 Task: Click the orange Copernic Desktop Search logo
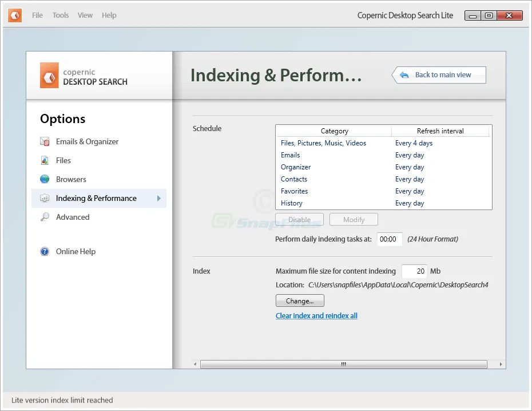coord(49,76)
